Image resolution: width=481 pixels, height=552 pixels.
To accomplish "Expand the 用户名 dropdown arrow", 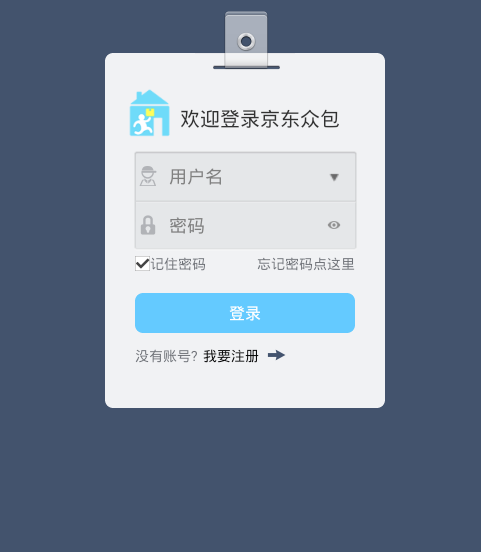I will pyautogui.click(x=334, y=177).
